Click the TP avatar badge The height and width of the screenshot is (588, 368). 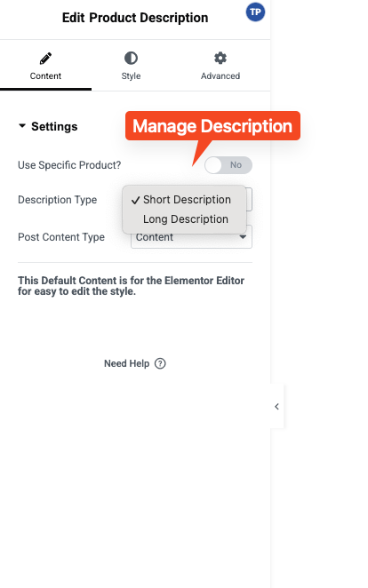(255, 12)
